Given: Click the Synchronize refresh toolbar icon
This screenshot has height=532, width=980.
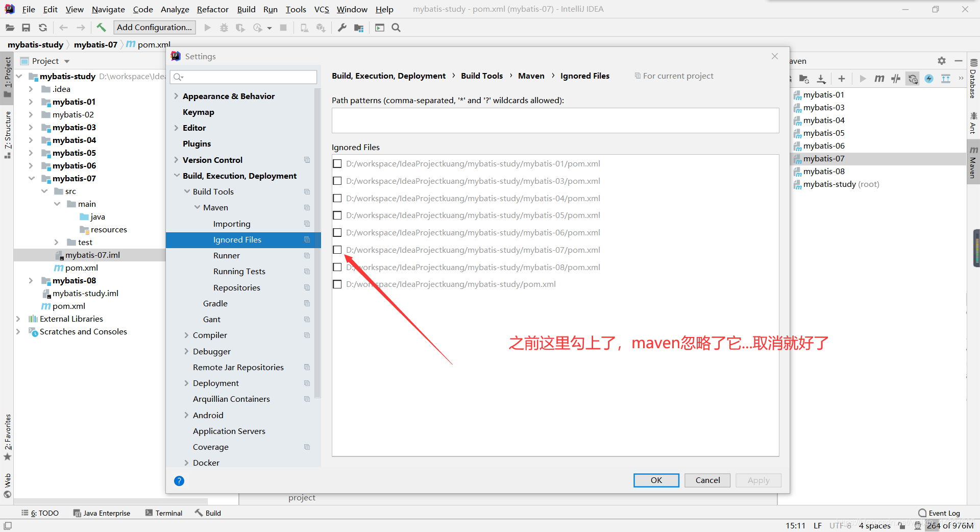Looking at the screenshot, I should coord(43,28).
